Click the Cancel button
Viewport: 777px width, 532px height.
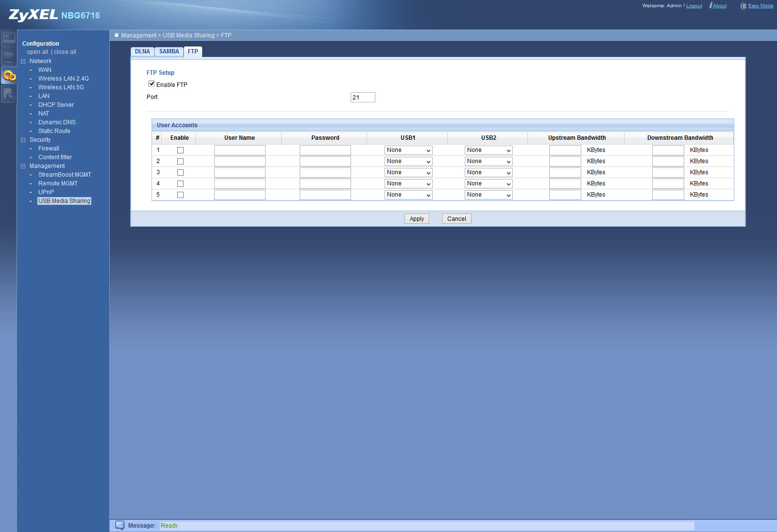pyautogui.click(x=456, y=219)
